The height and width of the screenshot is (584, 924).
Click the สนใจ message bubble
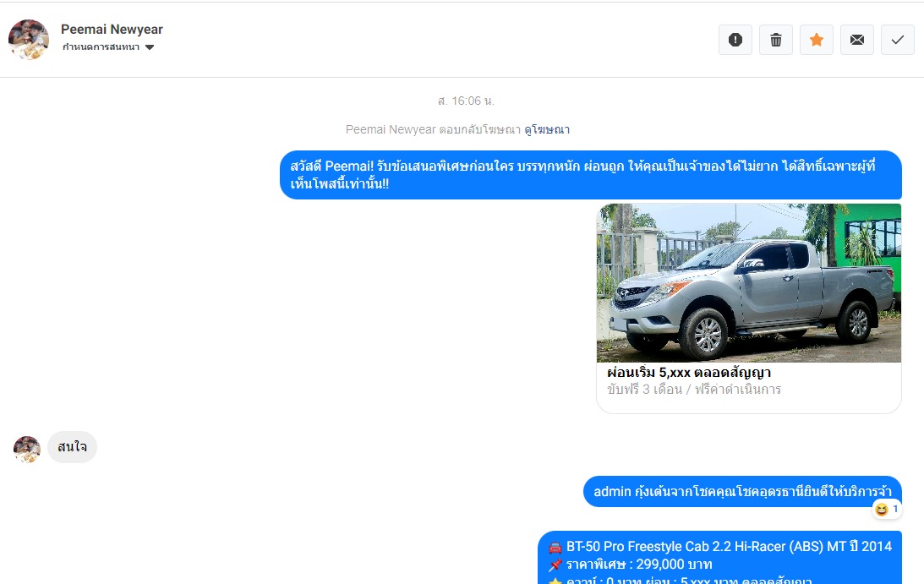(x=72, y=447)
